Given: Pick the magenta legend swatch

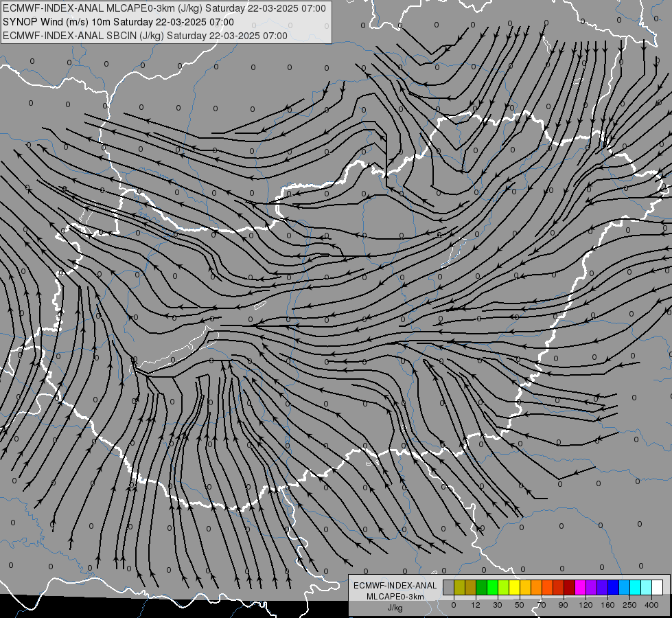Looking at the screenshot, I should pyautogui.click(x=580, y=587).
